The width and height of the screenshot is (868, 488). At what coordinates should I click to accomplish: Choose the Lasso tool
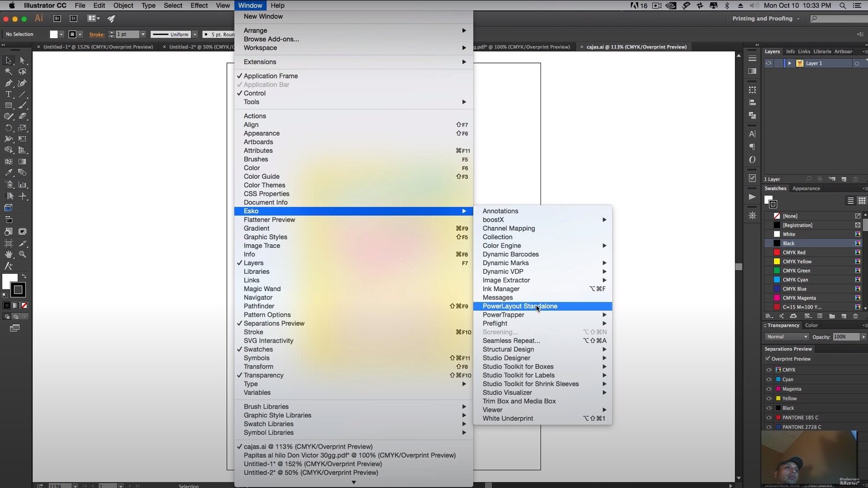point(23,72)
